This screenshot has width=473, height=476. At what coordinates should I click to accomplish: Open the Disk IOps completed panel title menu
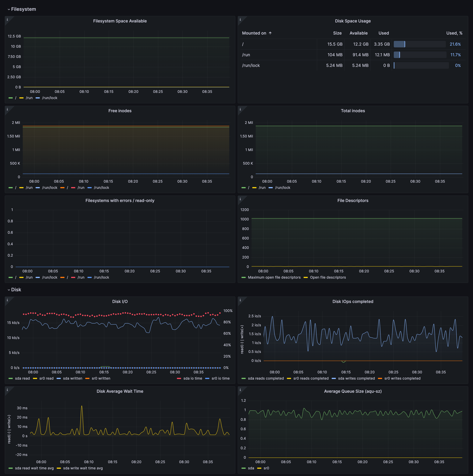[x=353, y=301]
